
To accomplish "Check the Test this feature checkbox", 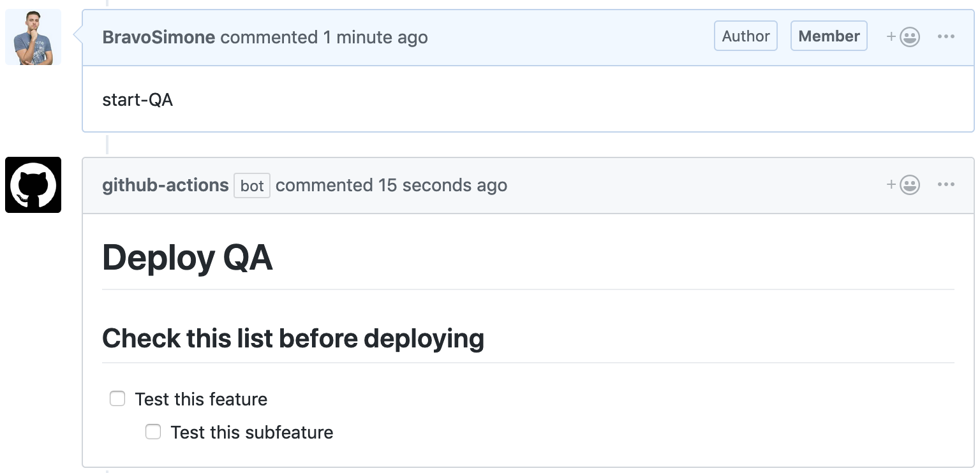I will [x=117, y=398].
